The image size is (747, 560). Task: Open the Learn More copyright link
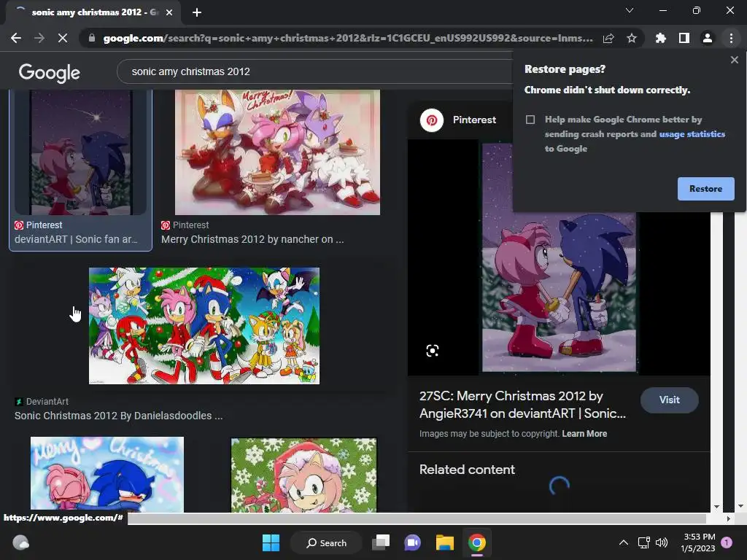pyautogui.click(x=584, y=434)
